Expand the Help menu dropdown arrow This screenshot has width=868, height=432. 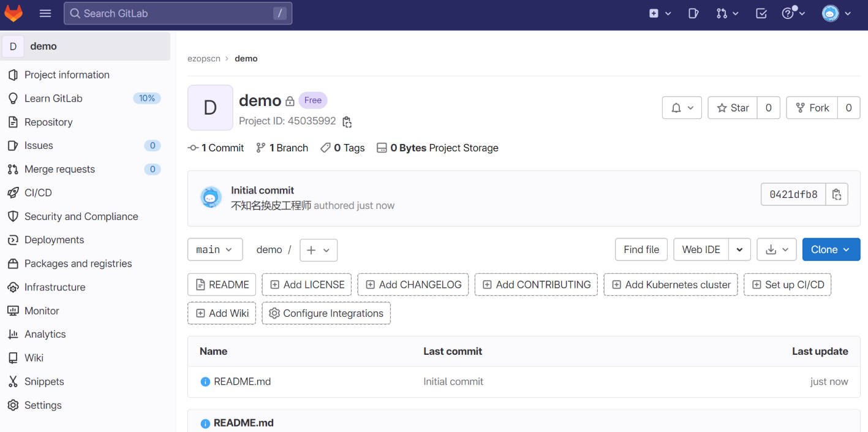click(x=801, y=13)
